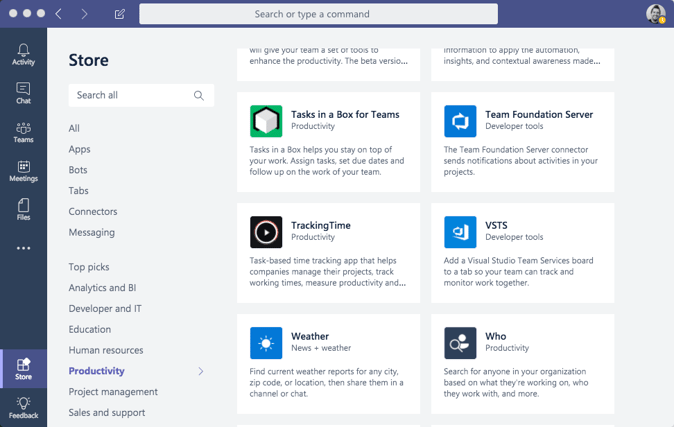
Task: Open the user profile avatar
Action: pyautogui.click(x=655, y=14)
